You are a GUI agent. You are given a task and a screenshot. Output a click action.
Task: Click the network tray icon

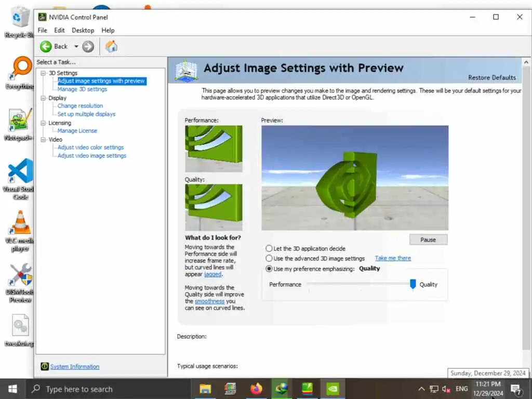434,389
